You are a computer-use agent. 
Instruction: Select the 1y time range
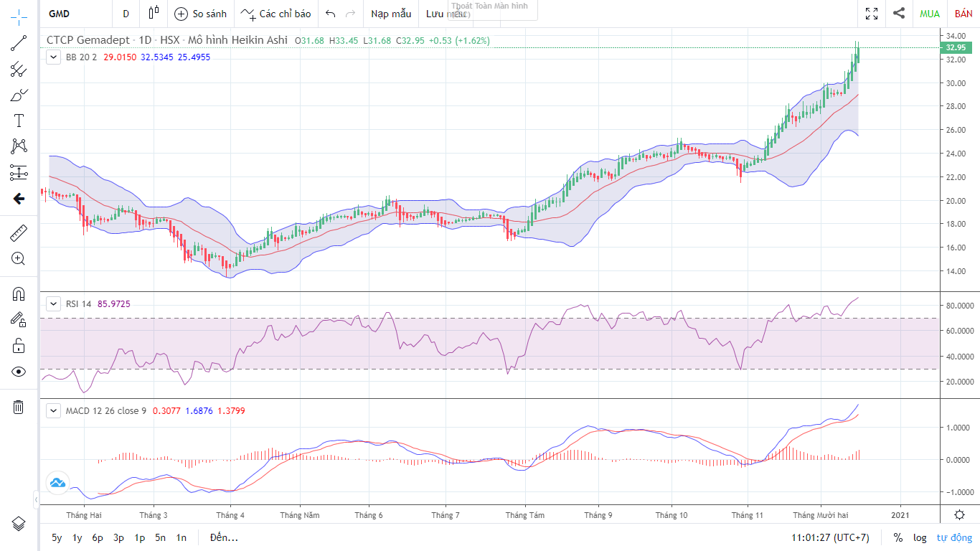point(77,537)
